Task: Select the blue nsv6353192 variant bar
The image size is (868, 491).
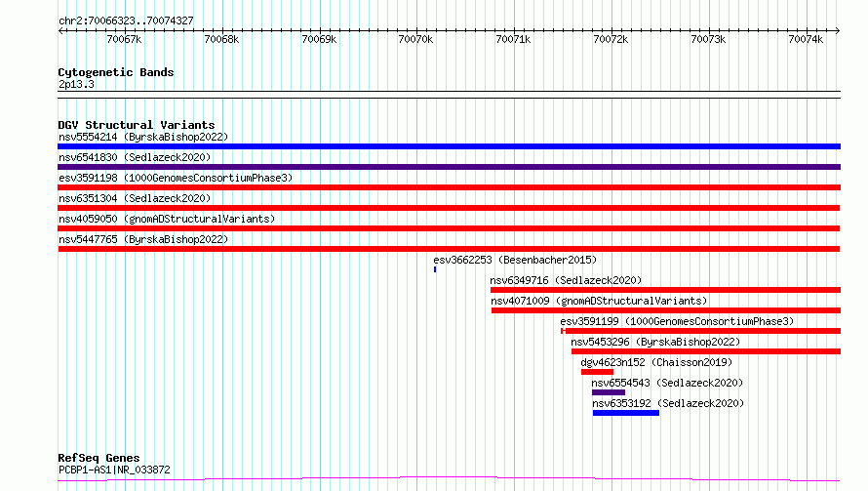Action: tap(626, 413)
